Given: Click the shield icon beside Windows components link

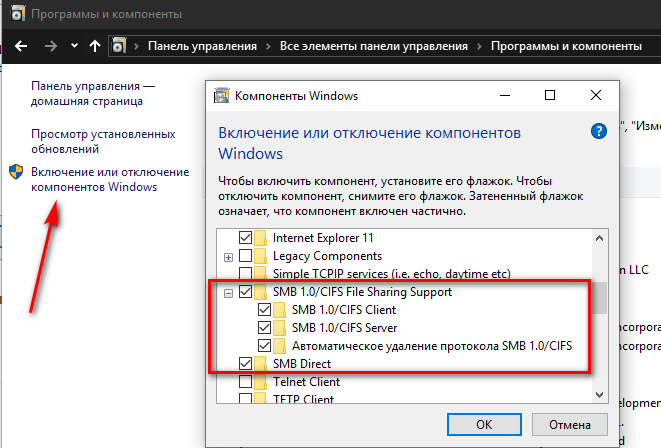Looking at the screenshot, I should click(x=16, y=172).
